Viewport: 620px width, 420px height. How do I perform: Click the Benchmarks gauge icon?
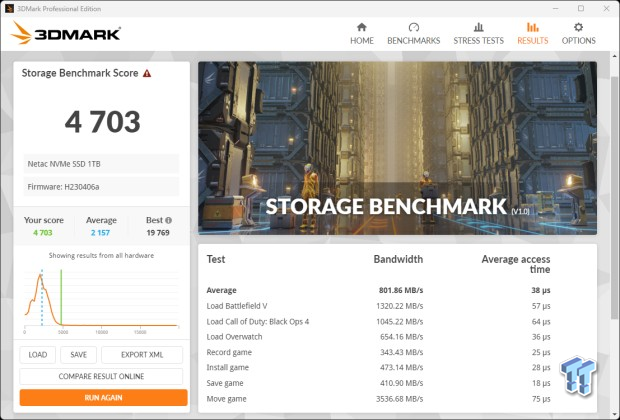click(x=414, y=27)
